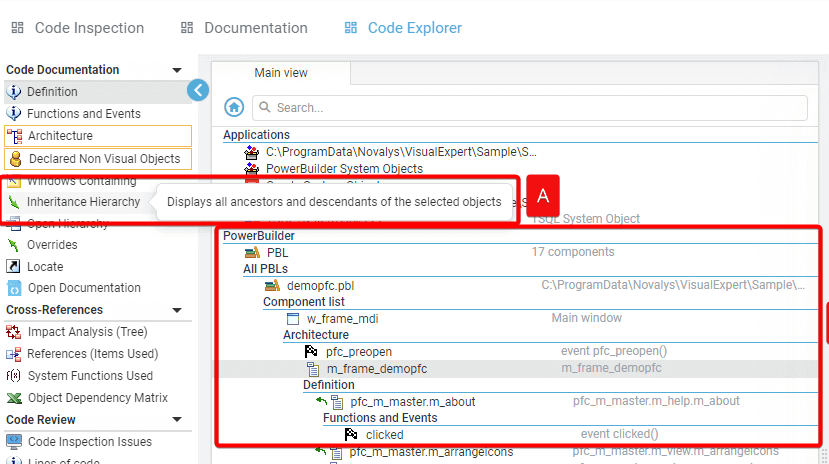
Task: Click Declared Non Visual Objects icon
Action: [x=15, y=159]
